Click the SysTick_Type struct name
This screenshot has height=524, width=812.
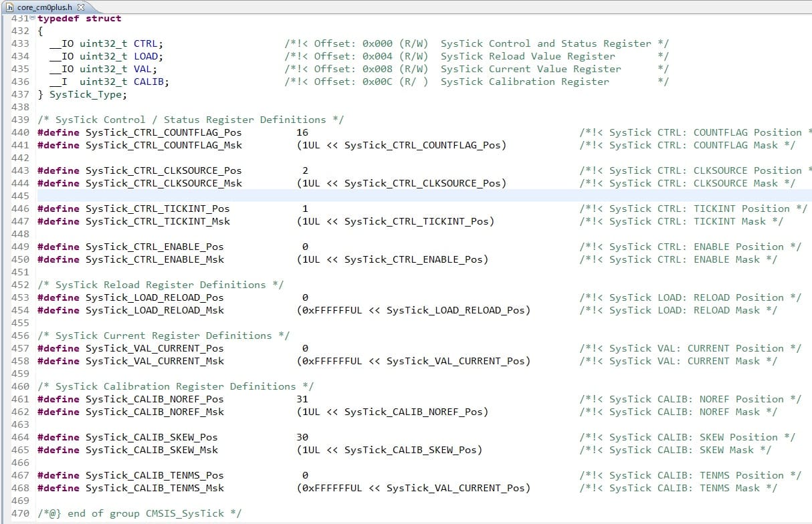[87, 94]
